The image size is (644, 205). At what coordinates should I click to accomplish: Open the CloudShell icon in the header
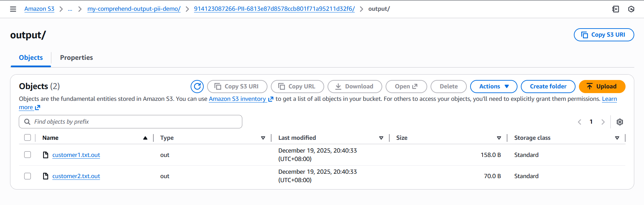coord(615,9)
